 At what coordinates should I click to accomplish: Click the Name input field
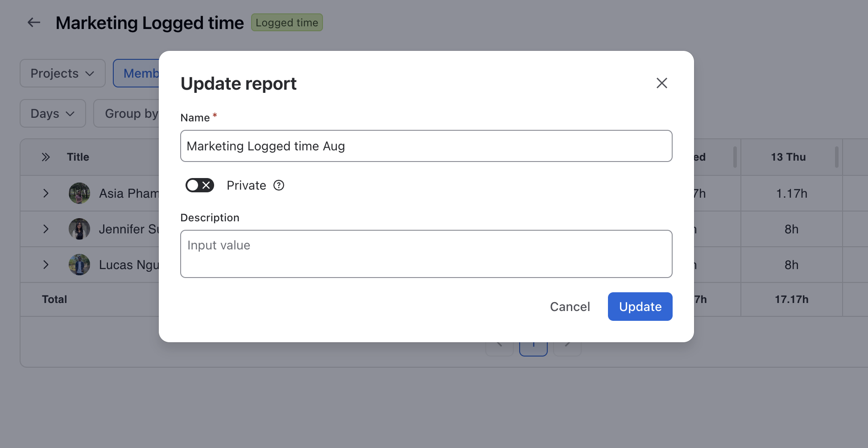click(x=426, y=146)
